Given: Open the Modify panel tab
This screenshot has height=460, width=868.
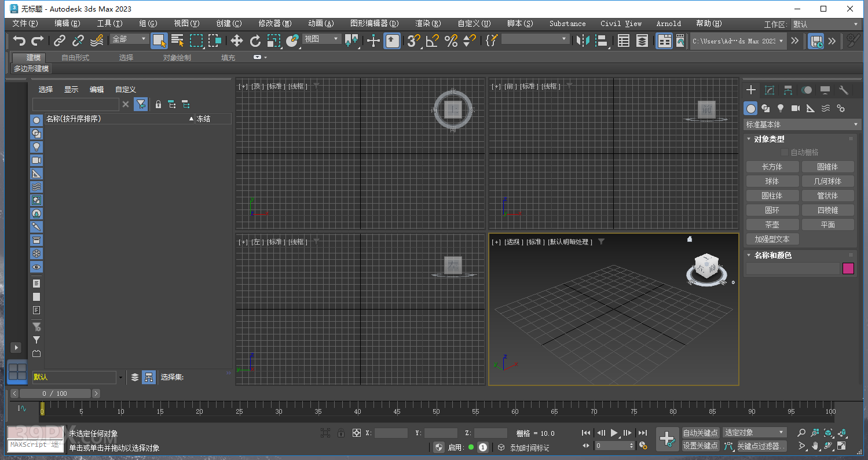Looking at the screenshot, I should (x=770, y=90).
